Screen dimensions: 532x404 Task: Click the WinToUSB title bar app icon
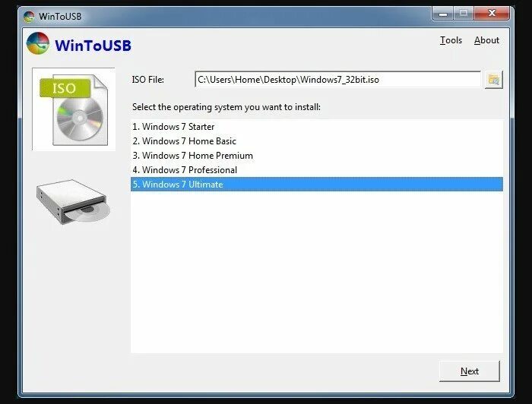[x=29, y=16]
